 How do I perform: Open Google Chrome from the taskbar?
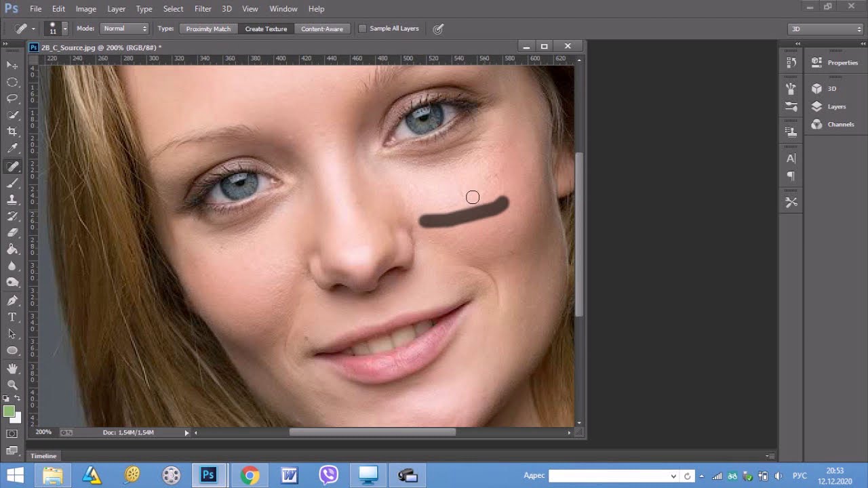[x=250, y=475]
